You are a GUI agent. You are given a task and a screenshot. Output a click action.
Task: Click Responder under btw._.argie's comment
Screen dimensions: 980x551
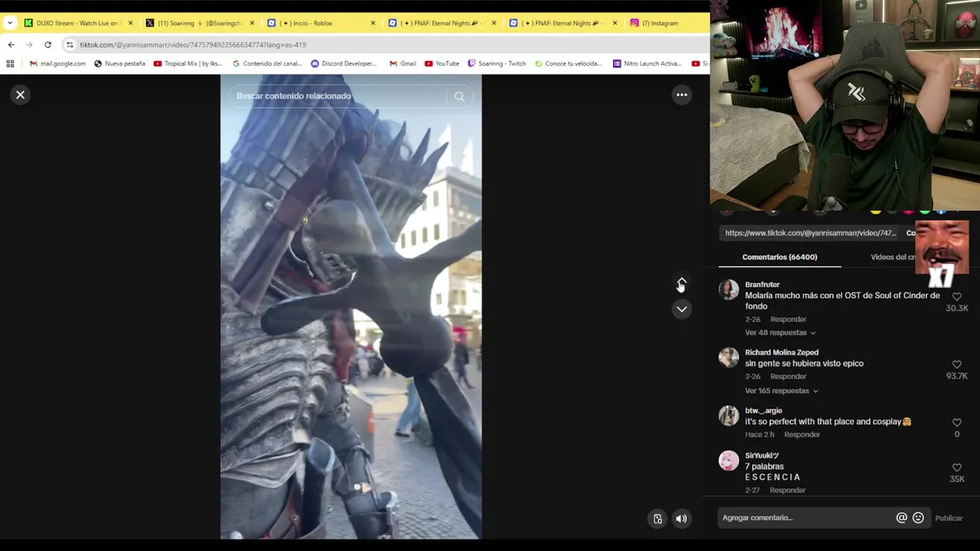pyautogui.click(x=802, y=435)
